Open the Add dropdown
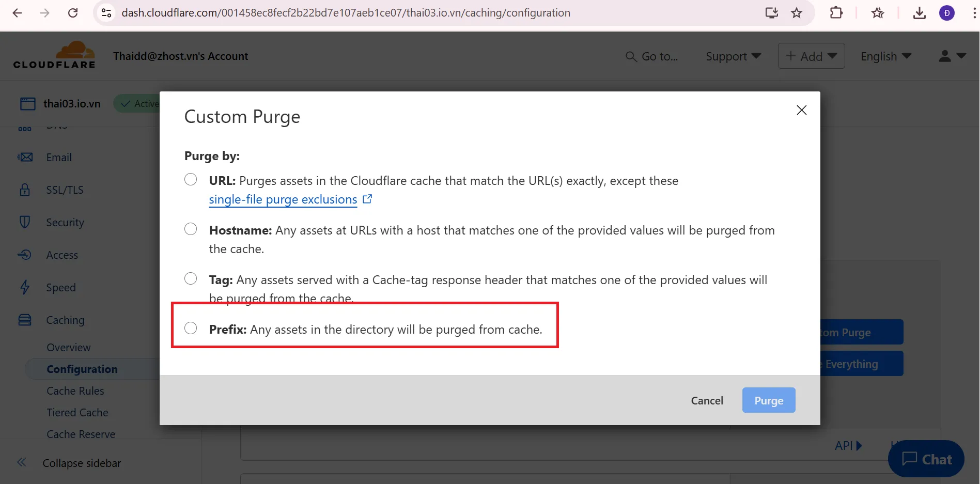This screenshot has height=484, width=980. pos(811,56)
